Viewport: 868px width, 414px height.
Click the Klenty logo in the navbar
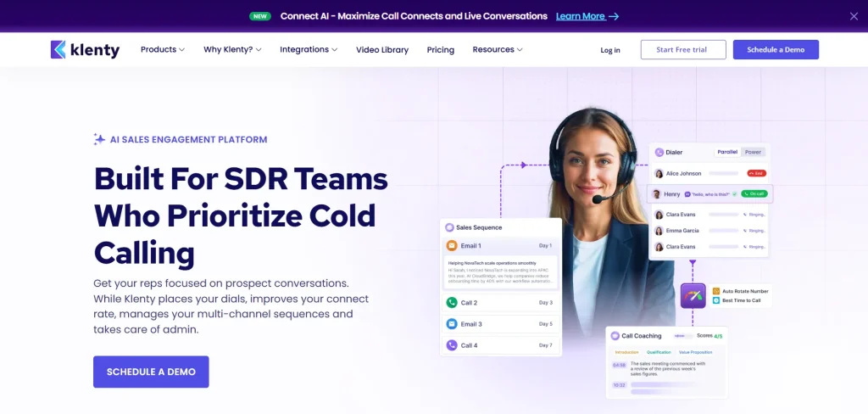tap(85, 50)
